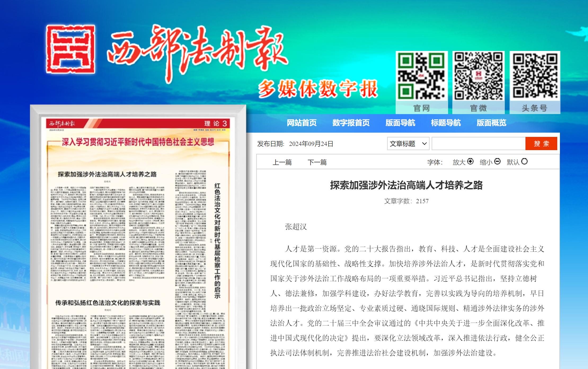Select 标题导航 in navigation bar
The height and width of the screenshot is (369, 588).
446,123
